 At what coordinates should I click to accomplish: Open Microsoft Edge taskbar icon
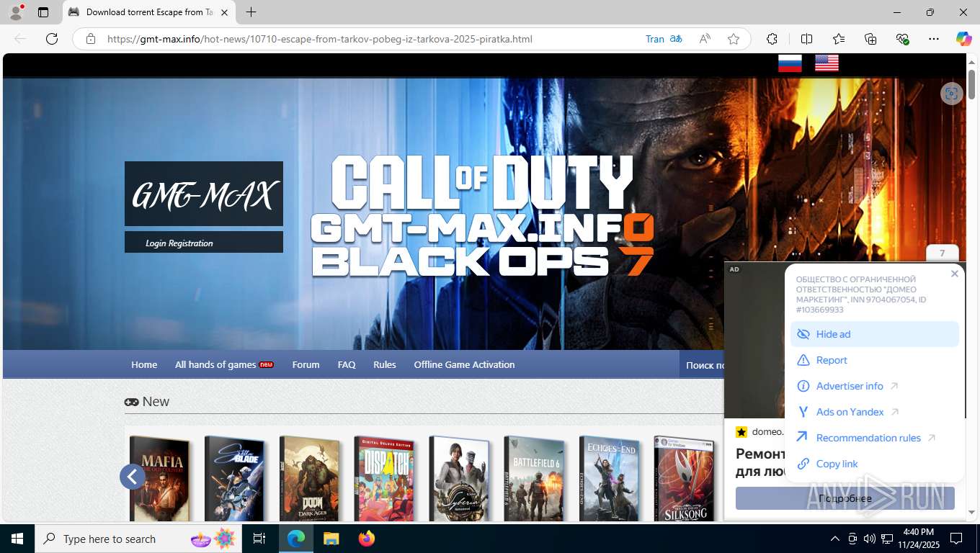pos(296,539)
